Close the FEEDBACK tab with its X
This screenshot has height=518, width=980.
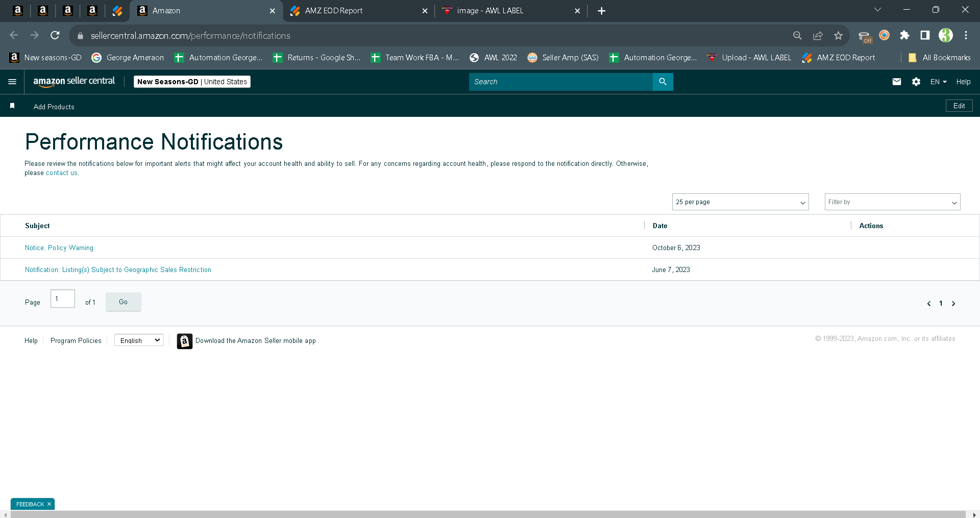pos(49,504)
